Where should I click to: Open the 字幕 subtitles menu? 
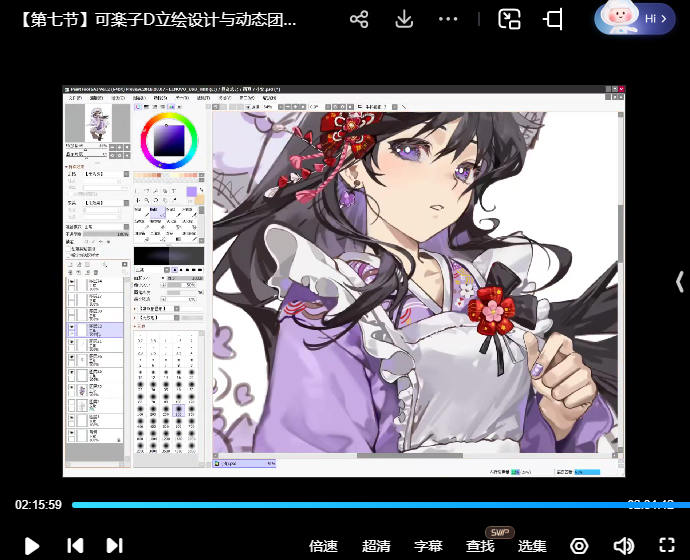pos(428,546)
